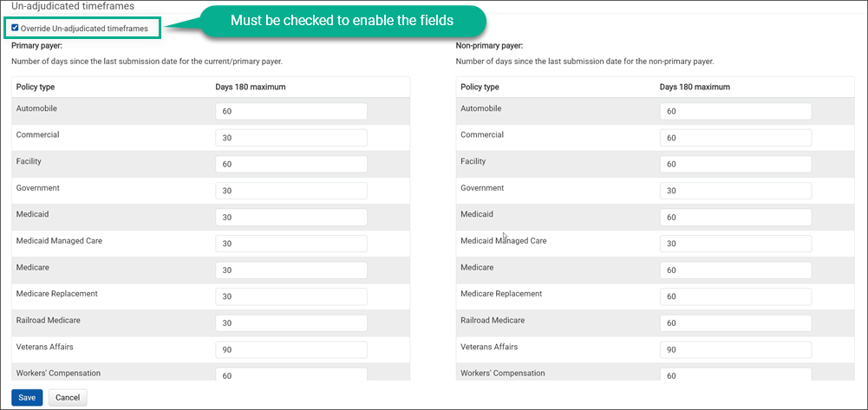The width and height of the screenshot is (868, 410).
Task: Focus Non-primary payer Government days field
Action: (735, 191)
